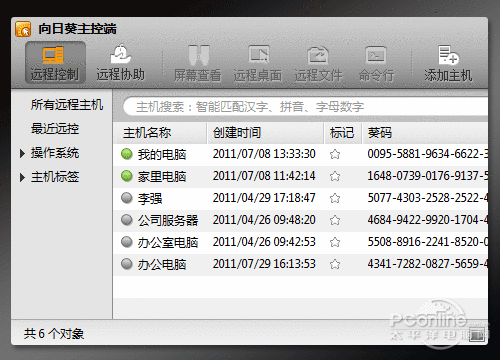Click the 葵码 starting 5077-4303-2528

click(x=428, y=198)
